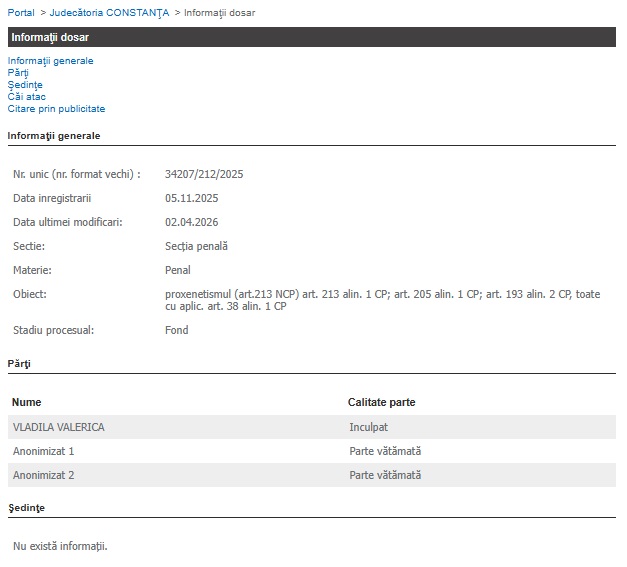Screen dimensions: 627x567
Task: Click the Nume column header
Action: 26,403
